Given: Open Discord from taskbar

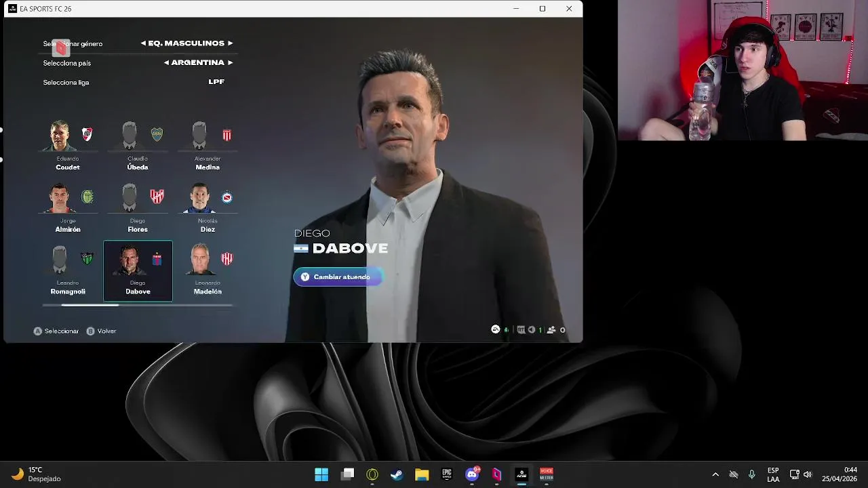Looking at the screenshot, I should [472, 474].
